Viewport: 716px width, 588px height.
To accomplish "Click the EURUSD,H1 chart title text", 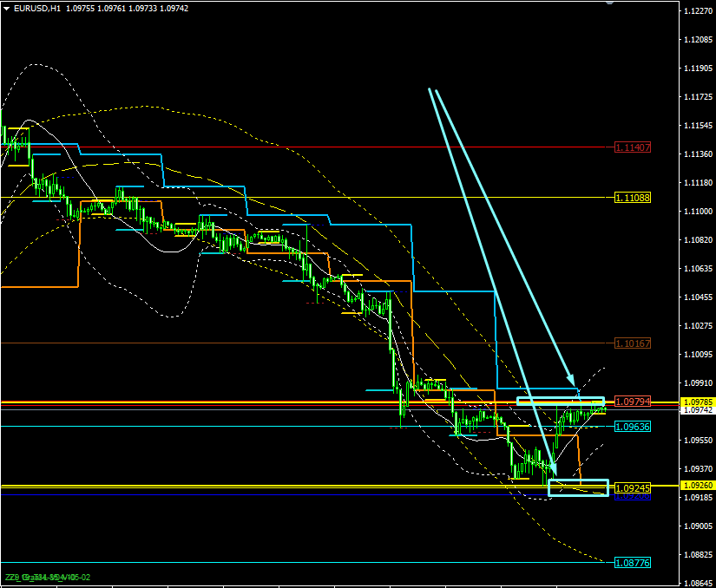I will [x=37, y=9].
